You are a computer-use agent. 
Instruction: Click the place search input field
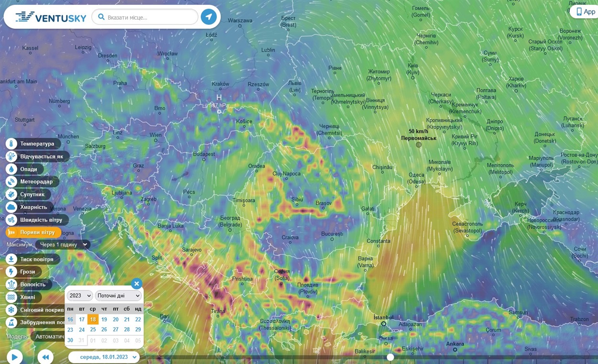(145, 17)
